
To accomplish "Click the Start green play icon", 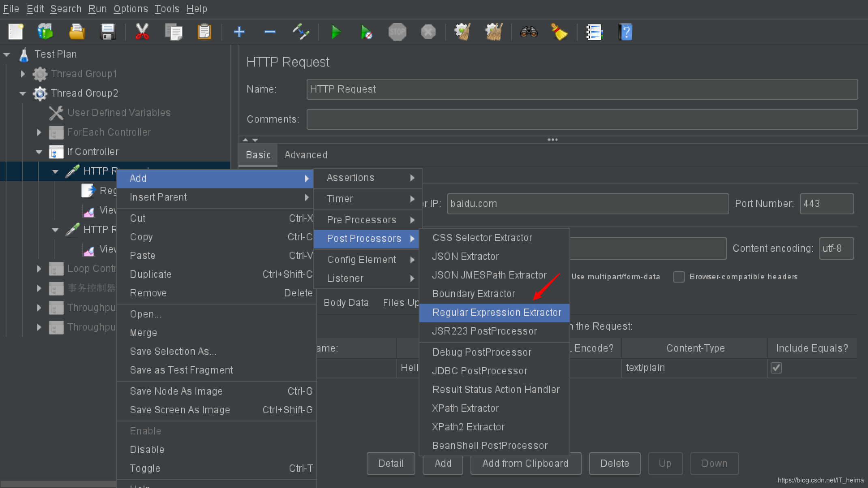I will click(335, 32).
